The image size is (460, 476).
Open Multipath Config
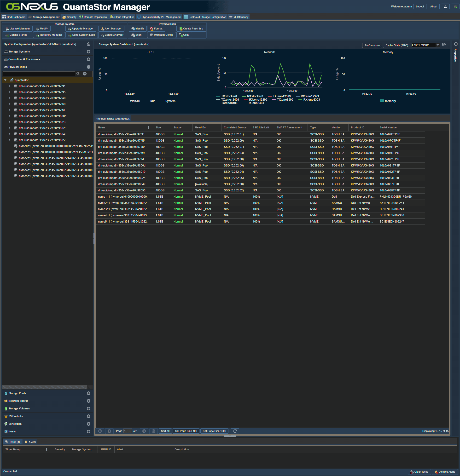(x=161, y=35)
